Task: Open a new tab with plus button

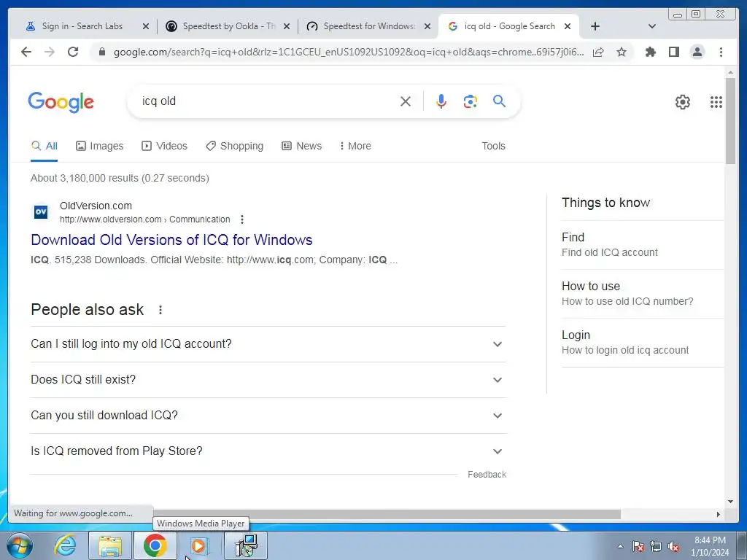Action: (x=595, y=26)
